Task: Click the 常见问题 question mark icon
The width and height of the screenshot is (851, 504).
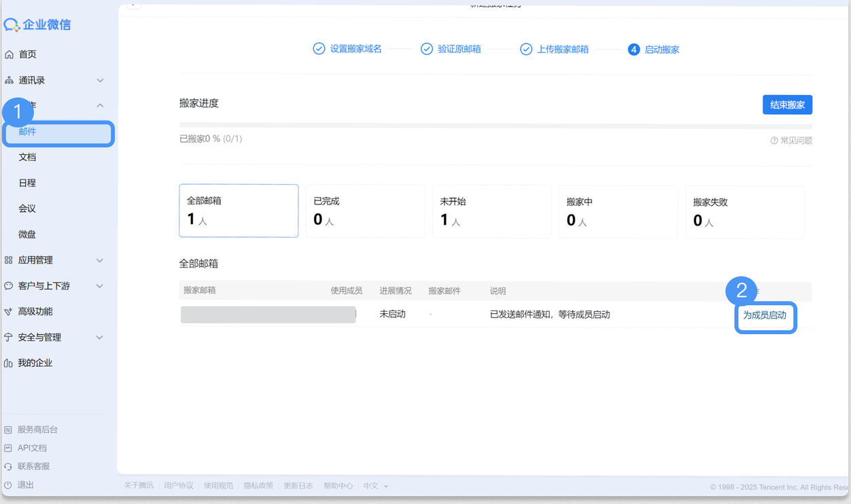Action: 774,141
